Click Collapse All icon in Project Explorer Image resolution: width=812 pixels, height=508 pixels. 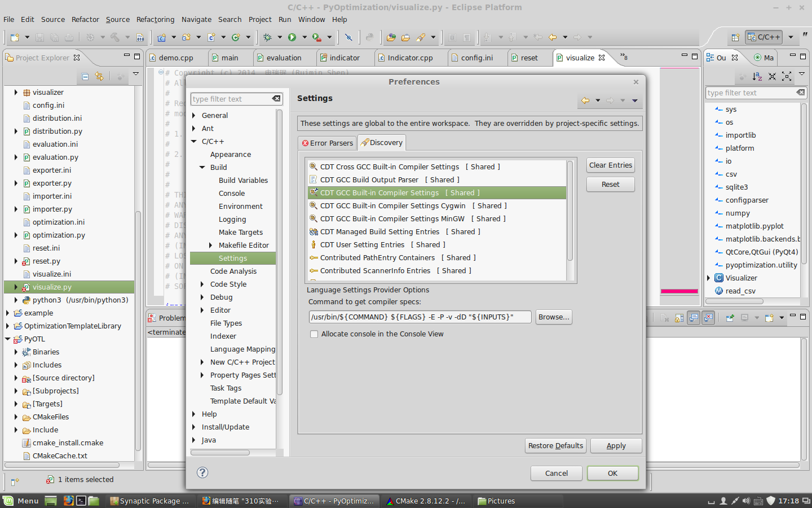coord(85,76)
